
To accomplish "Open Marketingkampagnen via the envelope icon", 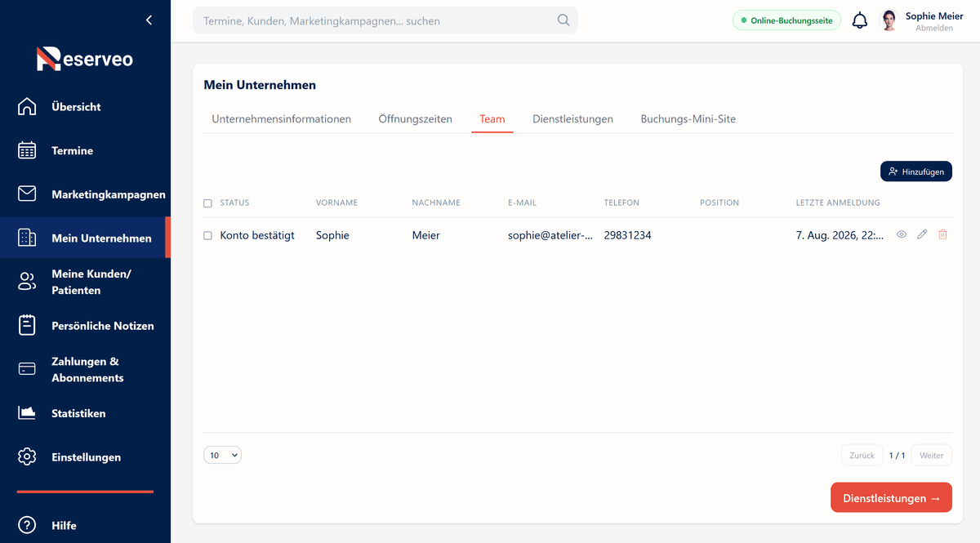I will 27,194.
